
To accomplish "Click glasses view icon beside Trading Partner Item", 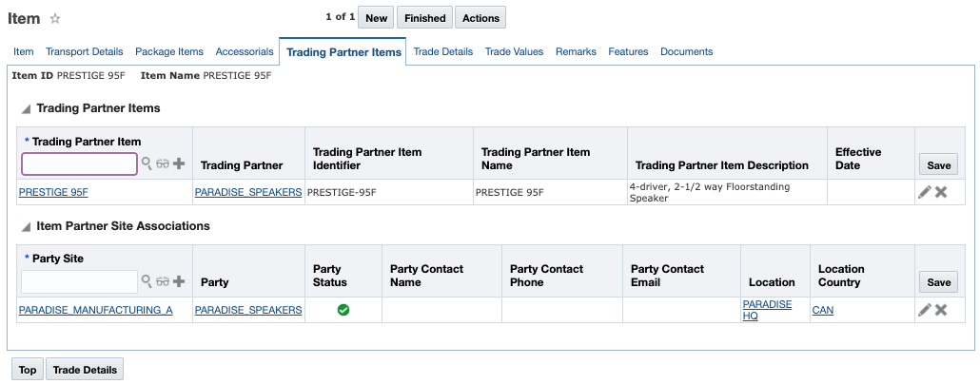I will point(163,164).
